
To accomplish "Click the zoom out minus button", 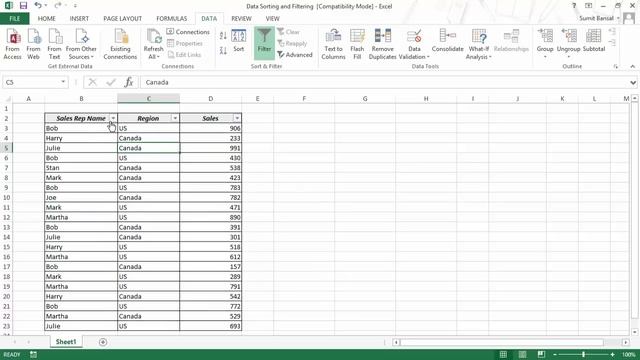I will click(x=555, y=354).
